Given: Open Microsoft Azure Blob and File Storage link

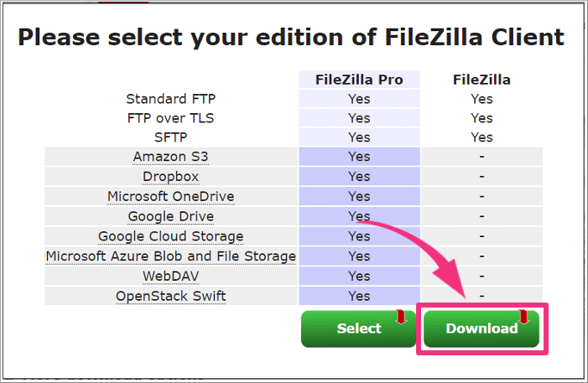Looking at the screenshot, I should pos(170,256).
